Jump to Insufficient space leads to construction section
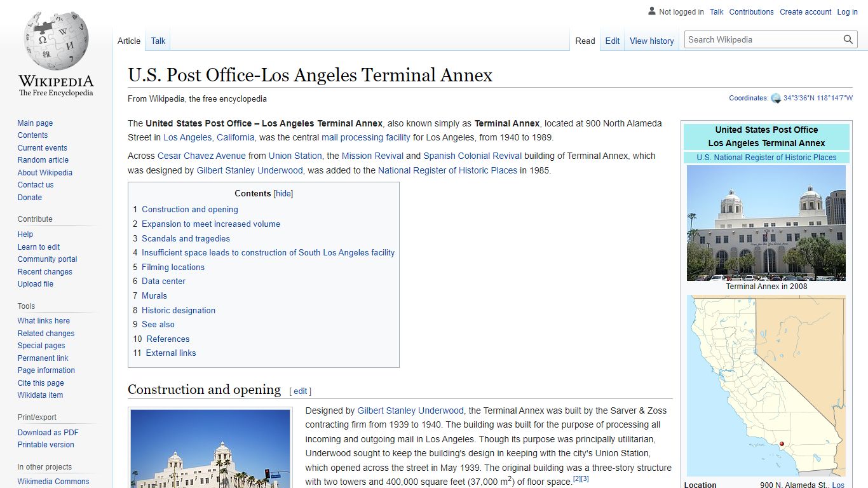The width and height of the screenshot is (868, 488). click(268, 253)
